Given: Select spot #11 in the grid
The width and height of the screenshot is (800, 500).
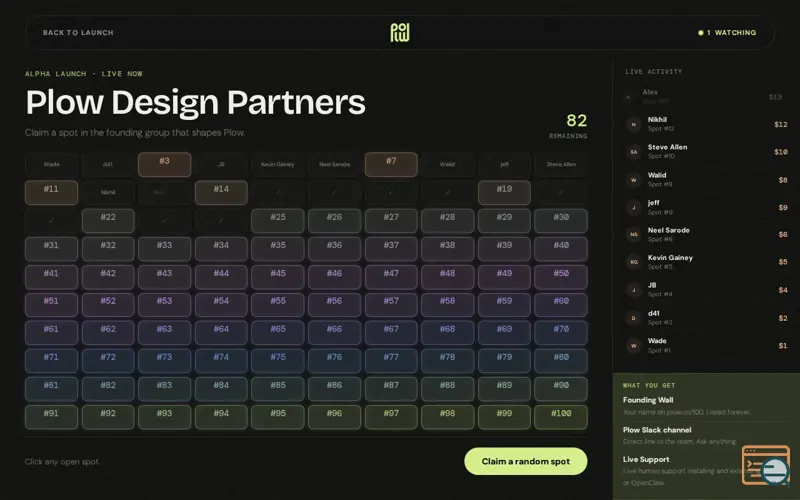Looking at the screenshot, I should pos(51,192).
